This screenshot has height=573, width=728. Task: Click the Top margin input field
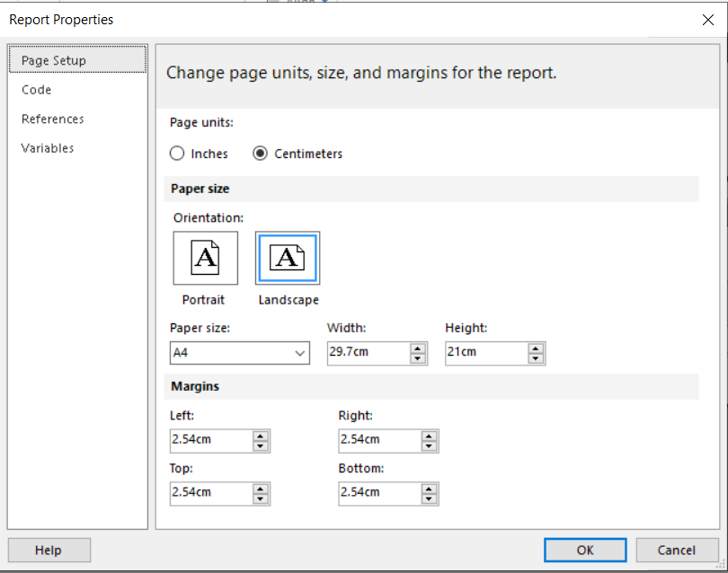point(212,494)
